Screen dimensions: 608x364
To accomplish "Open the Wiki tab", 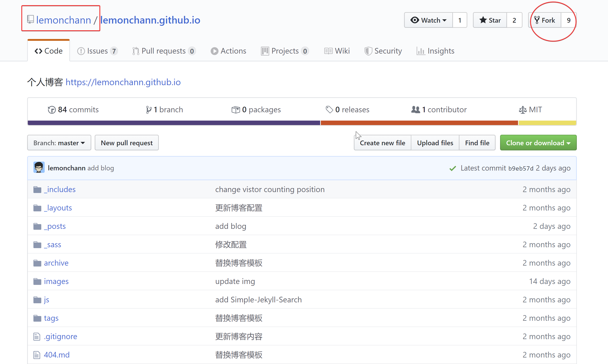I will [x=337, y=51].
